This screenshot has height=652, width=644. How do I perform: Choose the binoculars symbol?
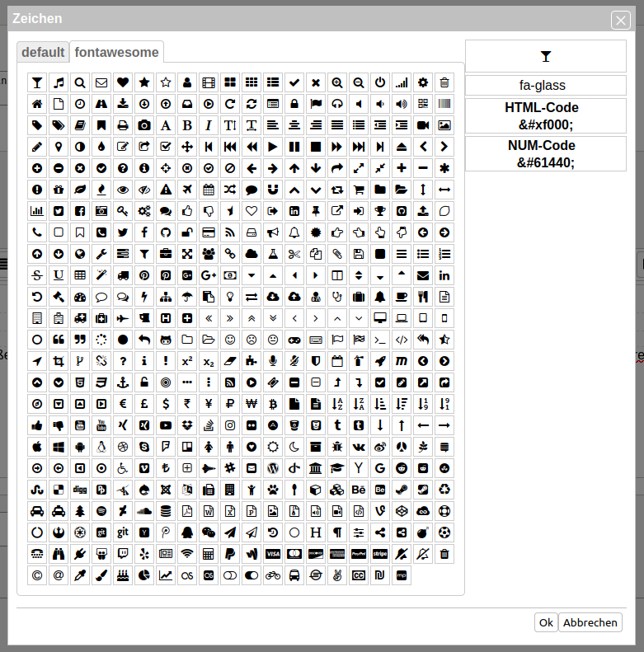point(59,554)
